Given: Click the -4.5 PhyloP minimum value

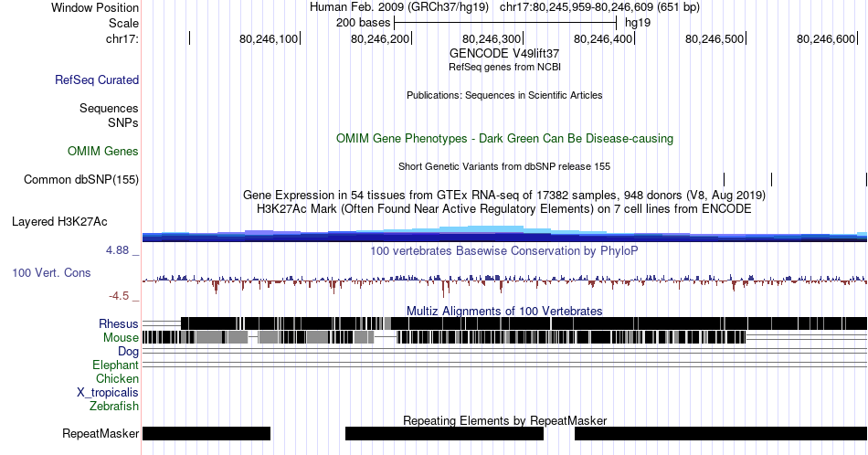Looking at the screenshot, I should coord(119,296).
